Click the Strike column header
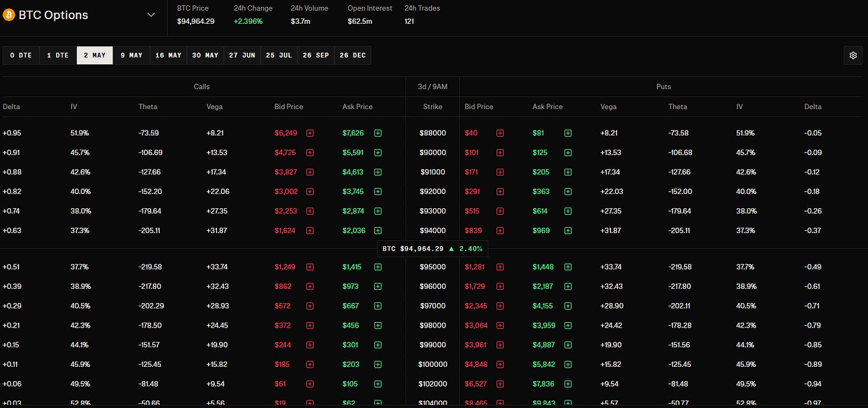This screenshot has height=408, width=868. (433, 107)
